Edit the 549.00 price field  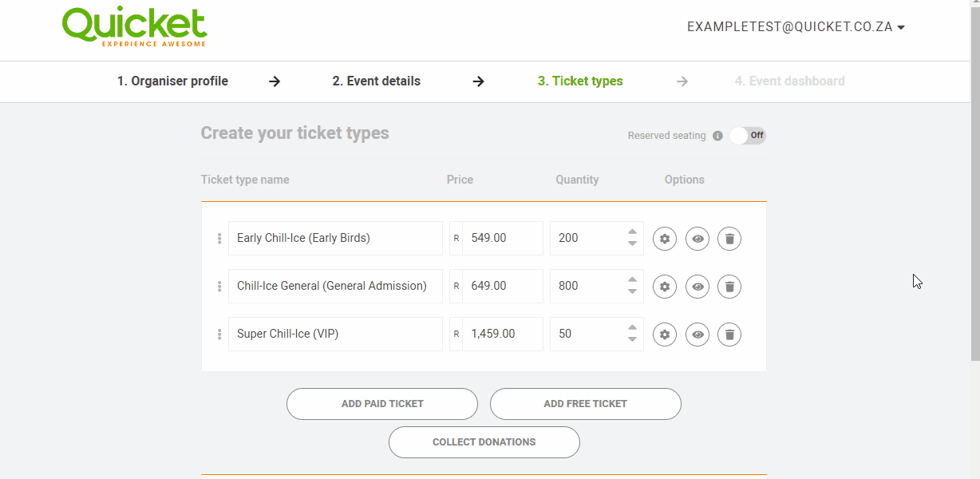503,238
